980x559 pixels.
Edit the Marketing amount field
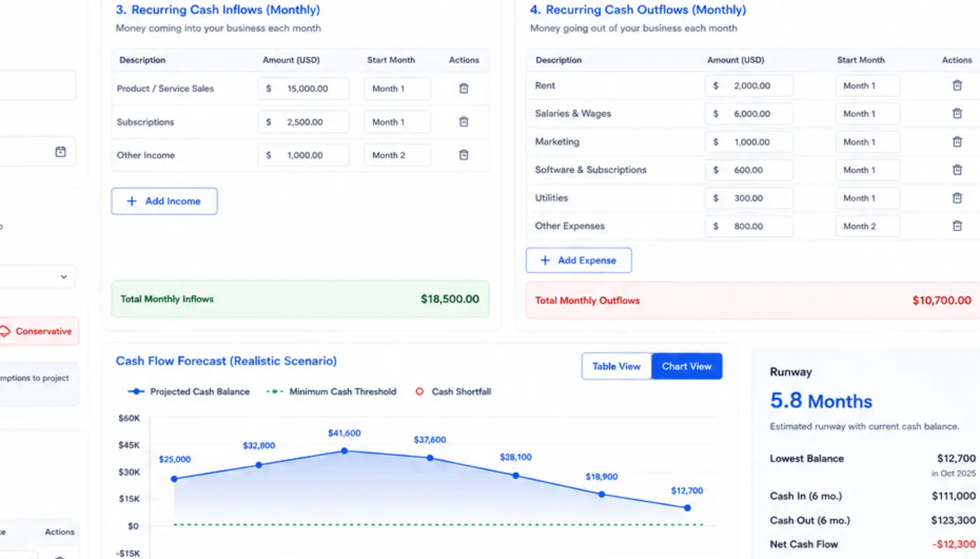point(749,142)
